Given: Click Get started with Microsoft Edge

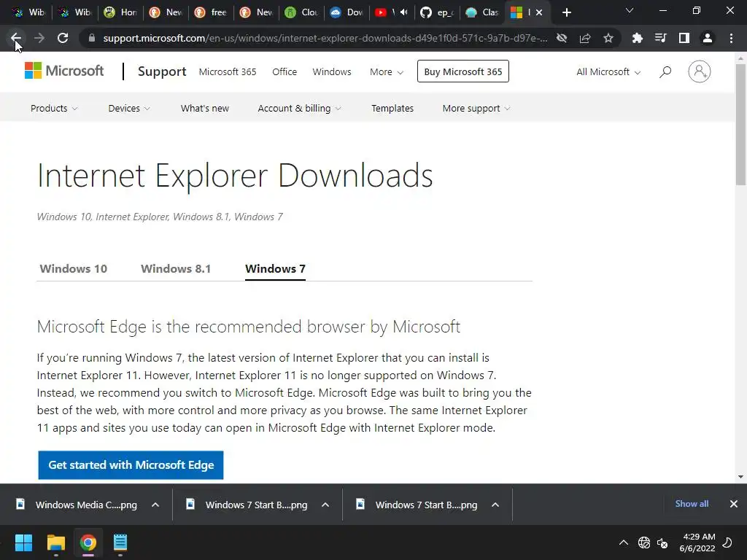Looking at the screenshot, I should tap(131, 465).
